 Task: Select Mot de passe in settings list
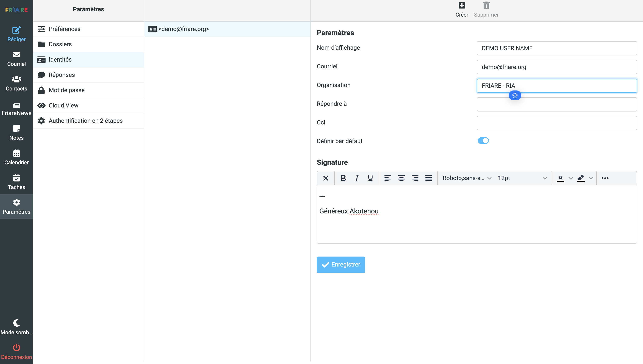(x=66, y=90)
